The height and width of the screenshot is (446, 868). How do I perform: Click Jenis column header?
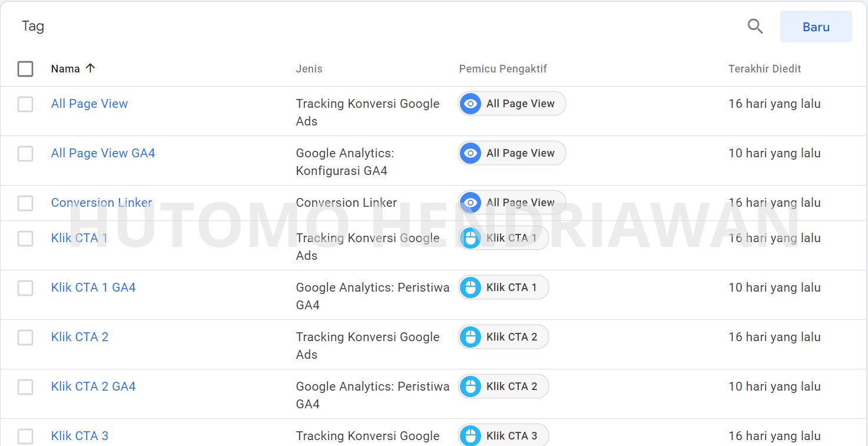[x=309, y=69]
